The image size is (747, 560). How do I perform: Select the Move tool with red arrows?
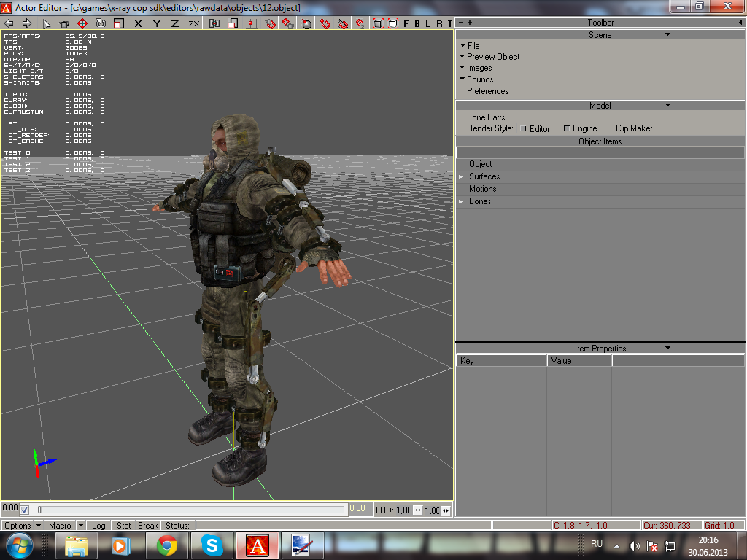coord(82,23)
